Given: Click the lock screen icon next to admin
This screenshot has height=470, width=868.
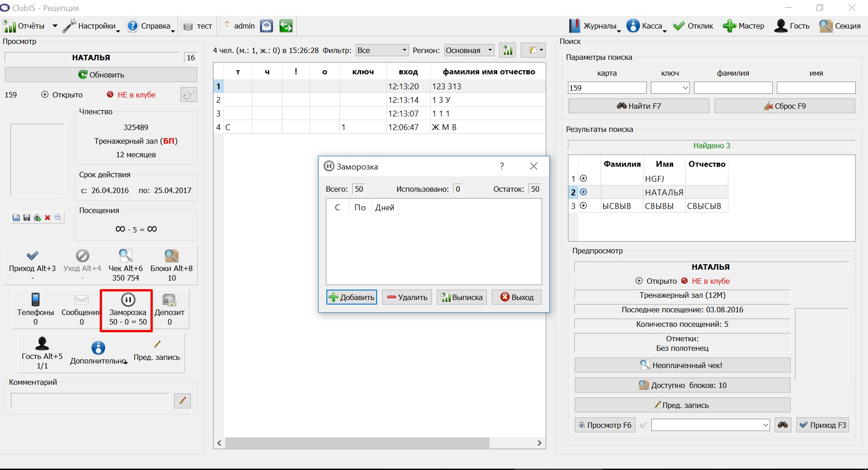Looking at the screenshot, I should point(267,26).
